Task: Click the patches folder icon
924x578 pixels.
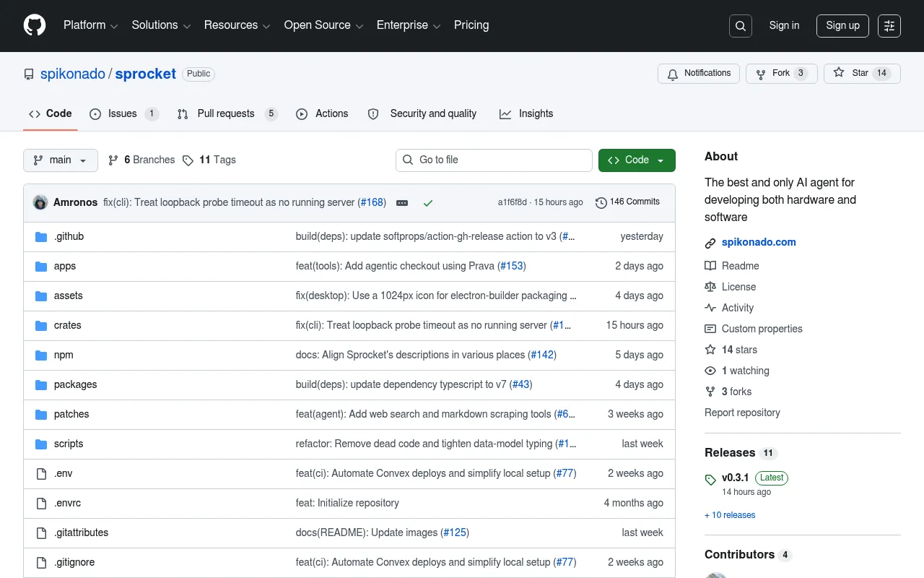Action: (41, 415)
